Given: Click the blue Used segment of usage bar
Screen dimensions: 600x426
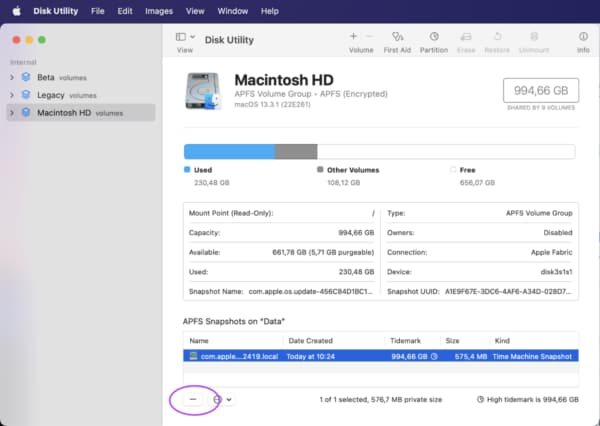Looking at the screenshot, I should [230, 152].
